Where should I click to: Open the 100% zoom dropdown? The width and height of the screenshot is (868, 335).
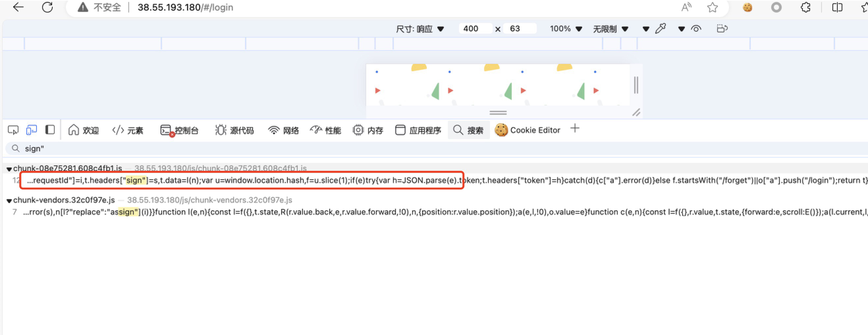pyautogui.click(x=566, y=29)
